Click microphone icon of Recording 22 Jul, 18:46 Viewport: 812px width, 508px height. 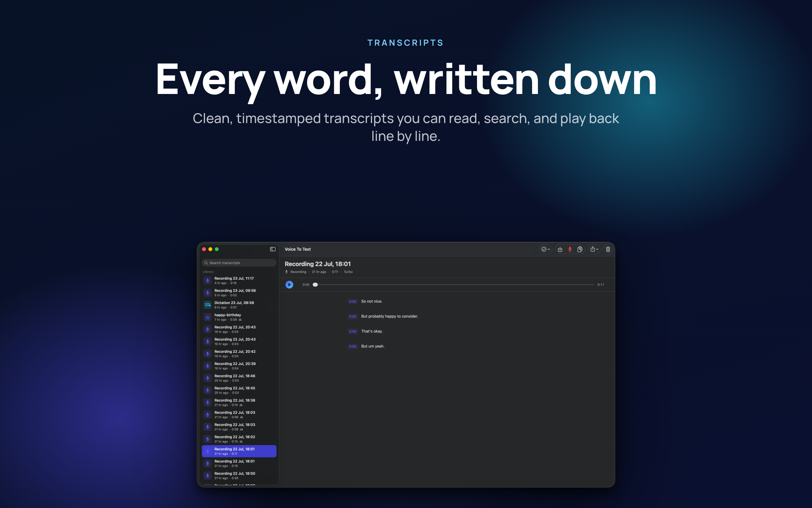click(208, 378)
